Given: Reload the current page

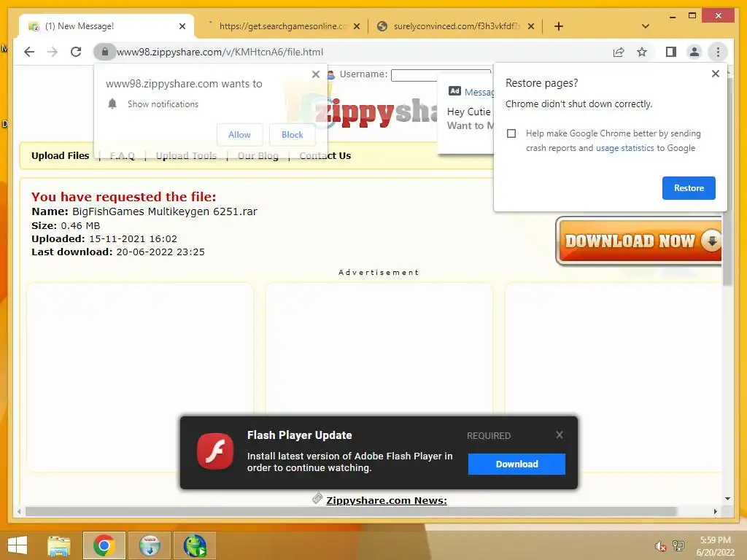Looking at the screenshot, I should click(76, 52).
